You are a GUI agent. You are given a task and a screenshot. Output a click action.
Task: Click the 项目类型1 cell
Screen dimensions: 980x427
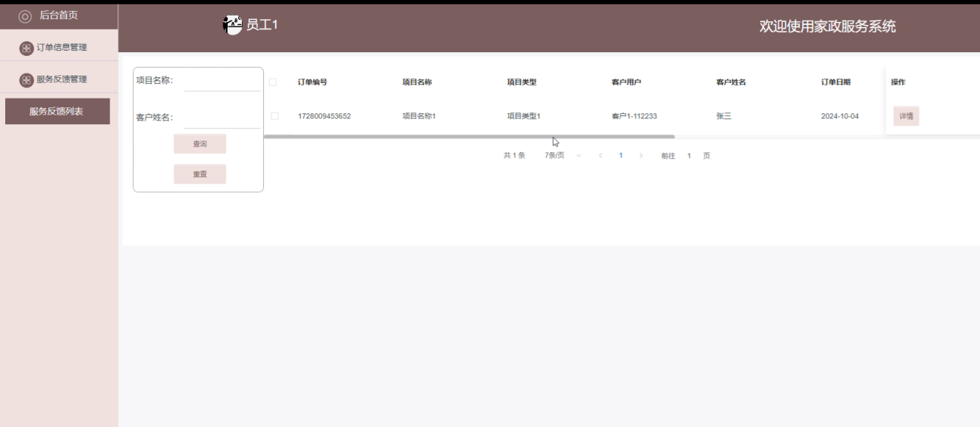point(524,116)
